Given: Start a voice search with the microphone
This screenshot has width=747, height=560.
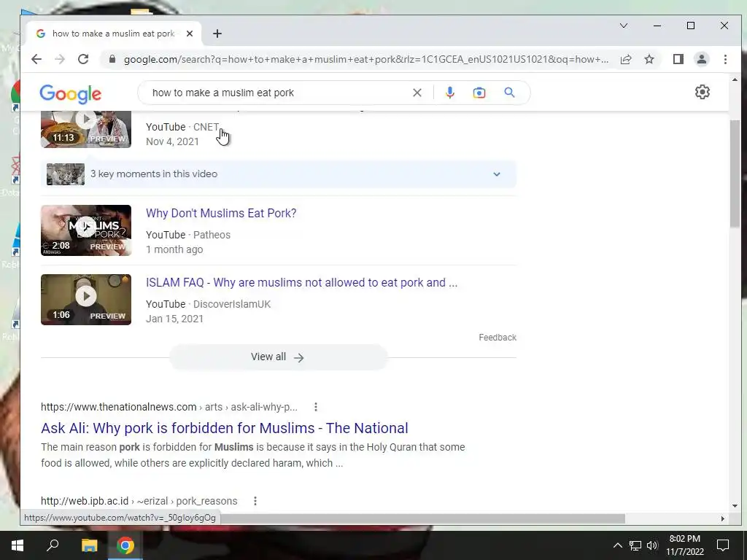Looking at the screenshot, I should pos(449,93).
